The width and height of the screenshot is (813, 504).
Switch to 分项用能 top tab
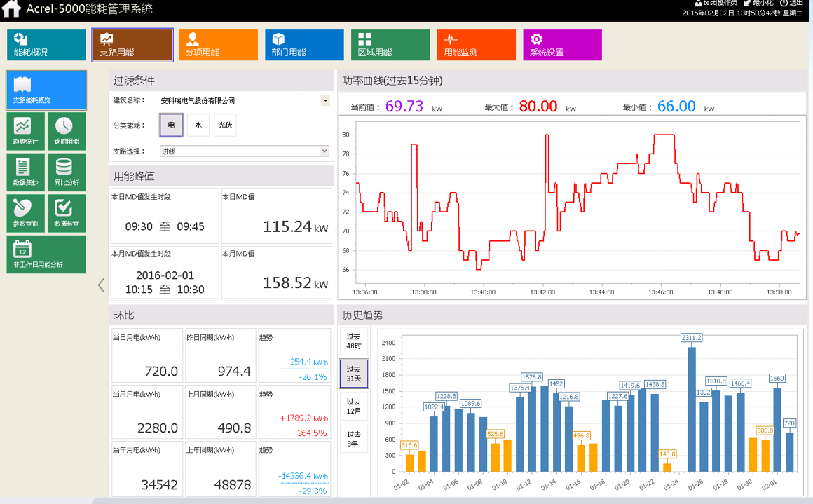pyautogui.click(x=218, y=45)
